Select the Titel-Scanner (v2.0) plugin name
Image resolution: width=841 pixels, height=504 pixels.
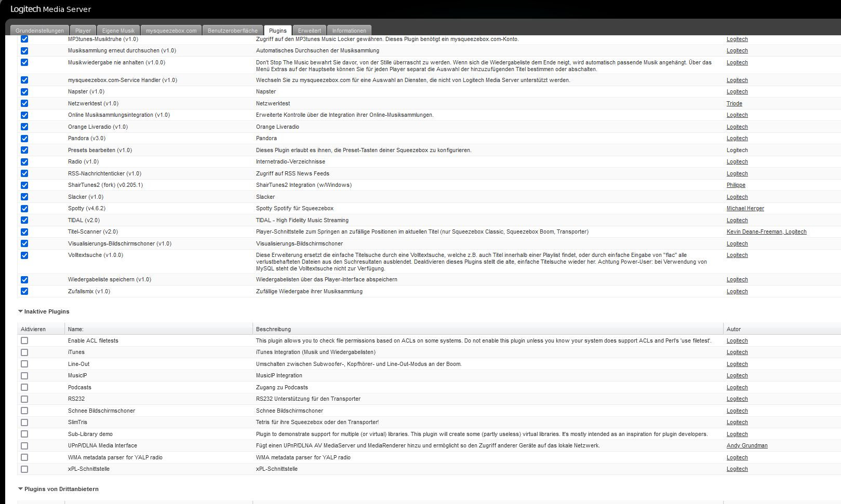(x=93, y=232)
